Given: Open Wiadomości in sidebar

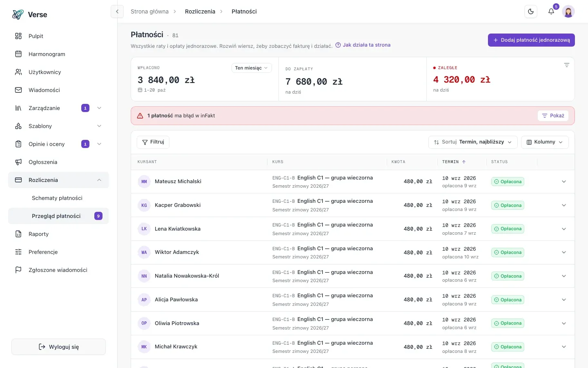Looking at the screenshot, I should [58, 90].
